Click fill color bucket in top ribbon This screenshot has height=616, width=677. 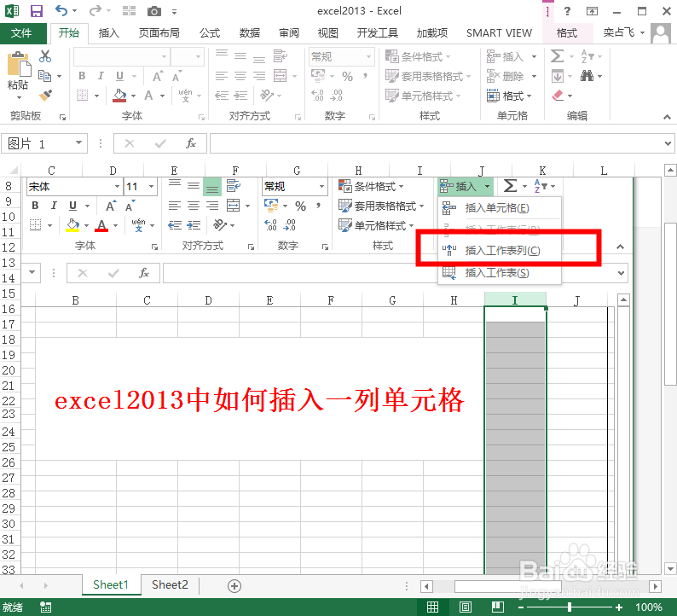tap(119, 96)
